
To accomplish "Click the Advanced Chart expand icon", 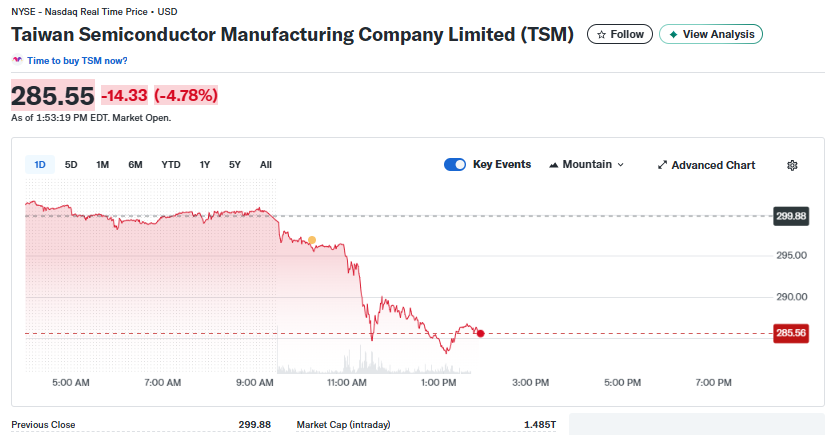I will tap(662, 165).
